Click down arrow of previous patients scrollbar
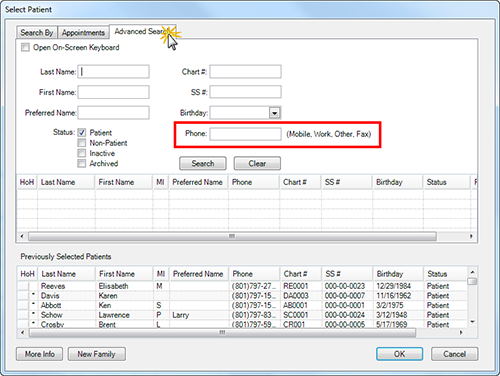Viewport: 500px width, 376px height. 472,322
